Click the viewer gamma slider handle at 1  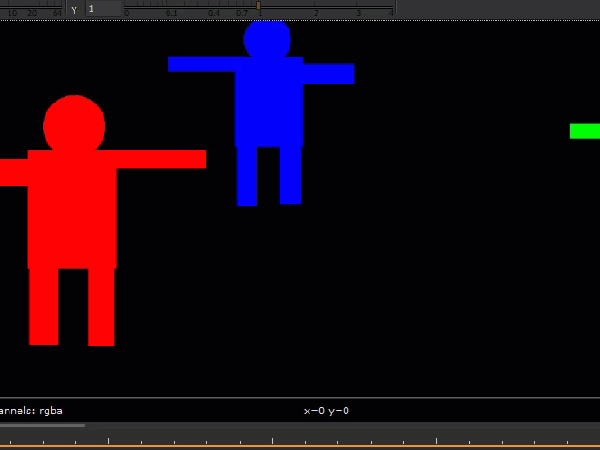(x=259, y=5)
